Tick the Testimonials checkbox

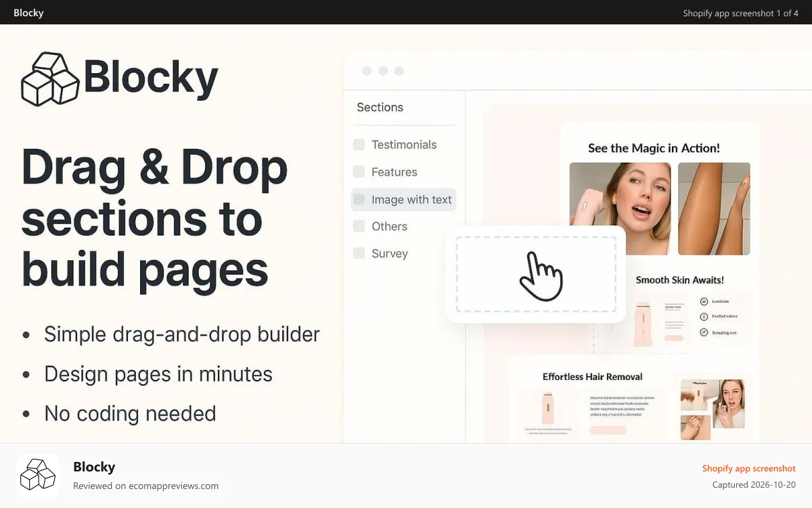(x=359, y=144)
